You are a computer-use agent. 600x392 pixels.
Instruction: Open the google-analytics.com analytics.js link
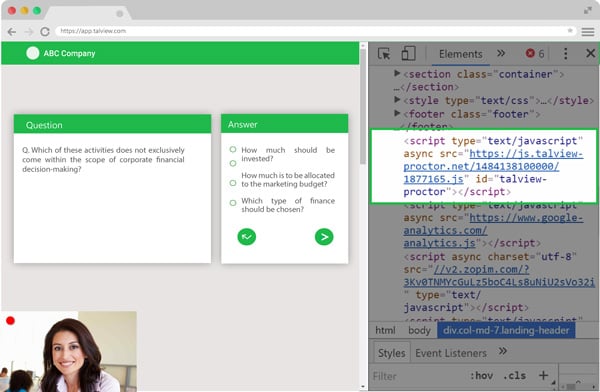[493, 230]
